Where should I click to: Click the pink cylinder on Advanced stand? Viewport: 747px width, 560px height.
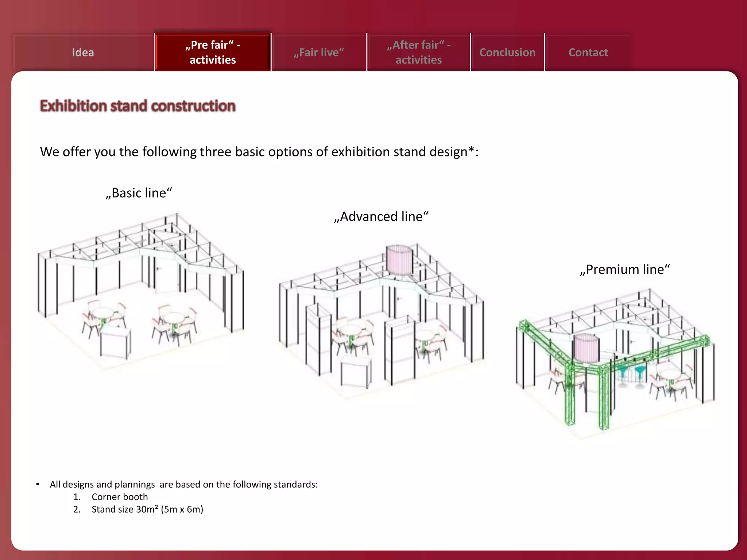coord(399,260)
